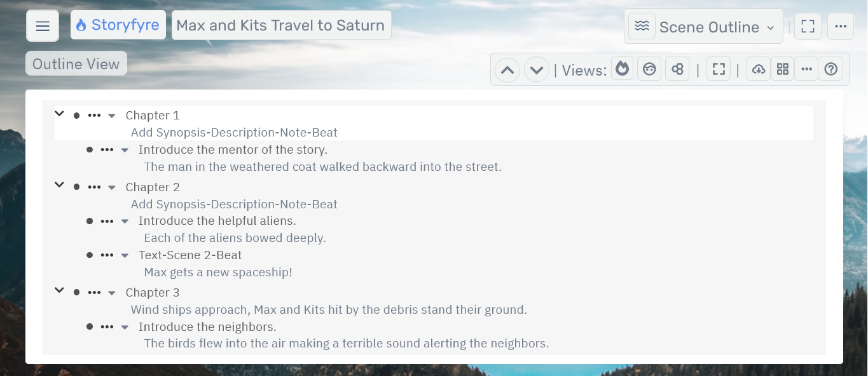Viewport: 868px width, 376px height.
Task: Open the three-dots menu for Chapter 1
Action: coord(94,116)
